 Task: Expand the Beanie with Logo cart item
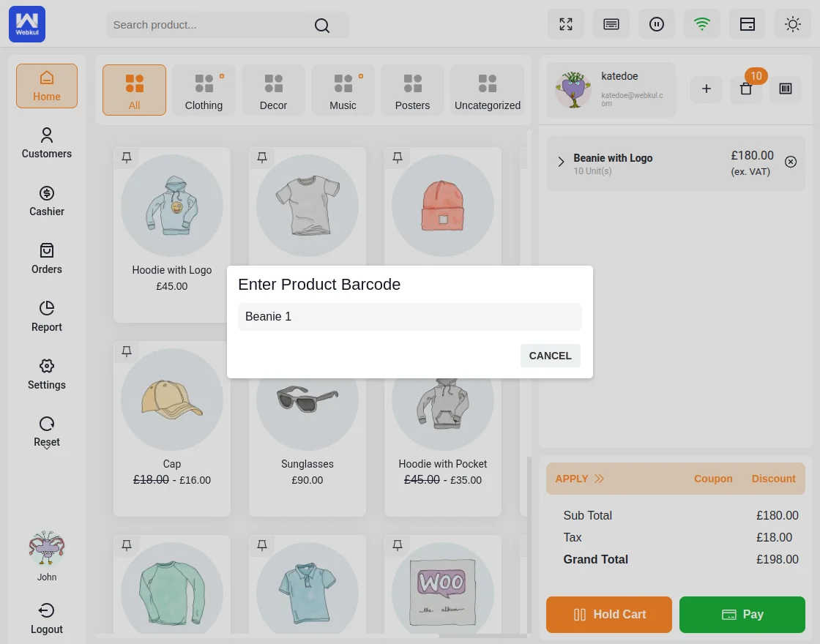point(561,162)
